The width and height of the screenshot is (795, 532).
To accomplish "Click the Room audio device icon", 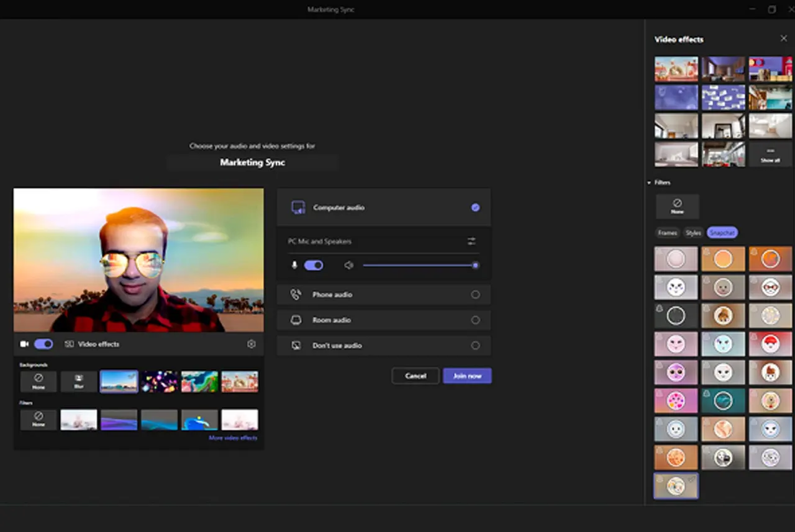I will [x=296, y=320].
